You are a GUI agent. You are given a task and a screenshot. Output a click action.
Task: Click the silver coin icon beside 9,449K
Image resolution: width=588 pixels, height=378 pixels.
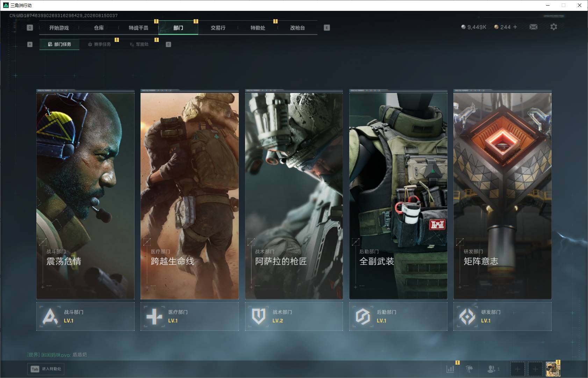(463, 27)
